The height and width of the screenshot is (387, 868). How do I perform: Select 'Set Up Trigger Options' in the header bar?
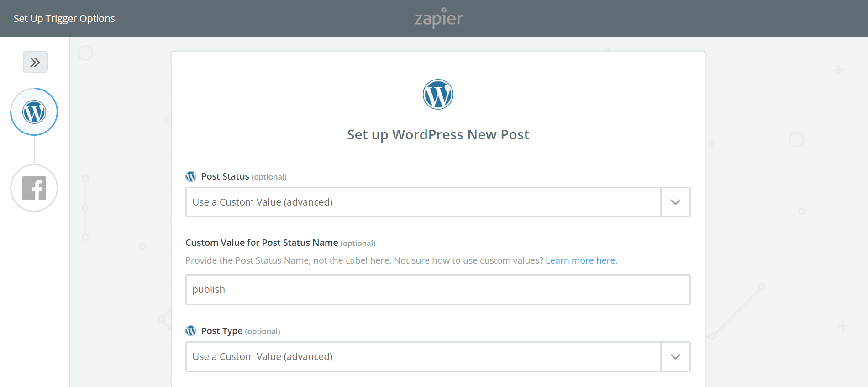64,18
